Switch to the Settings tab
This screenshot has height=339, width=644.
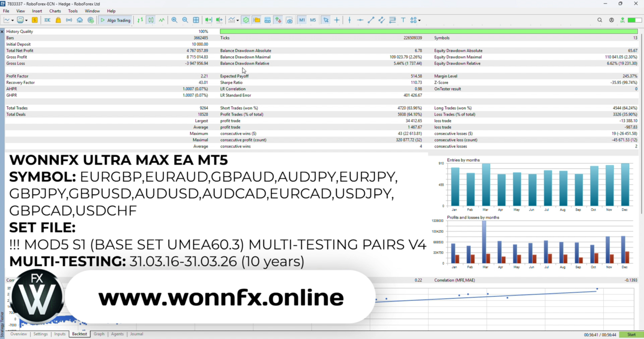coord(41,334)
